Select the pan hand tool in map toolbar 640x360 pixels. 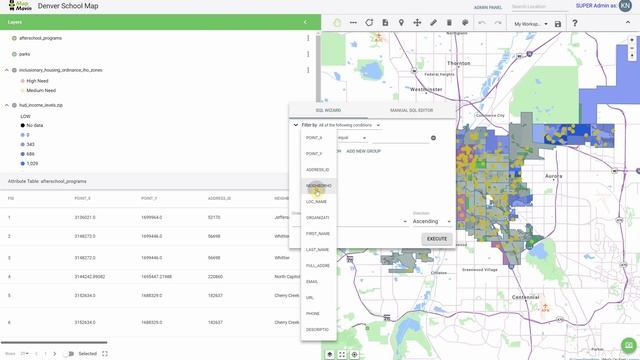337,23
